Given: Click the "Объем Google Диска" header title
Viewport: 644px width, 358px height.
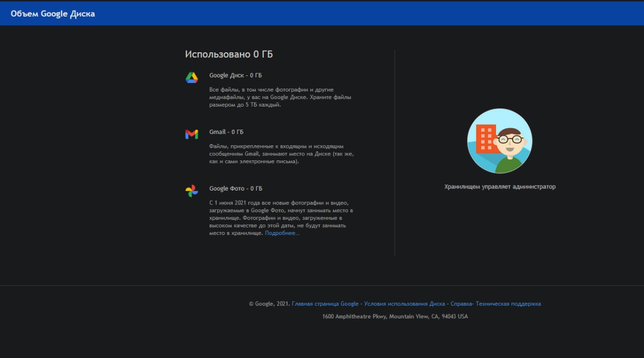Looking at the screenshot, I should 53,14.
